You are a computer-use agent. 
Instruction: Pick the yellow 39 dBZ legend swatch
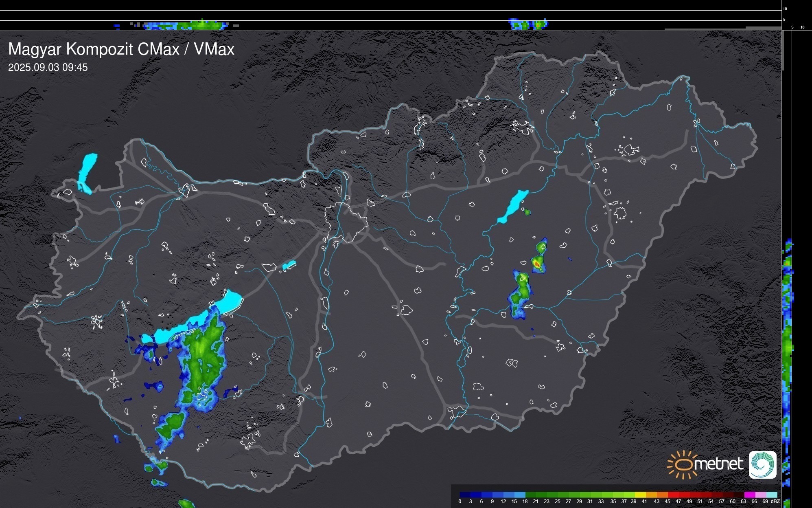(x=640, y=495)
